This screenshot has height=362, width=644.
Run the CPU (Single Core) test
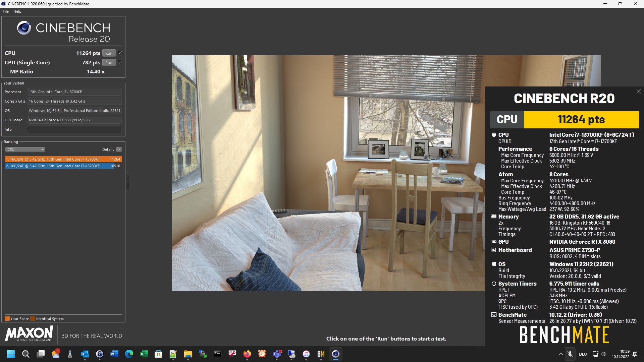click(109, 62)
